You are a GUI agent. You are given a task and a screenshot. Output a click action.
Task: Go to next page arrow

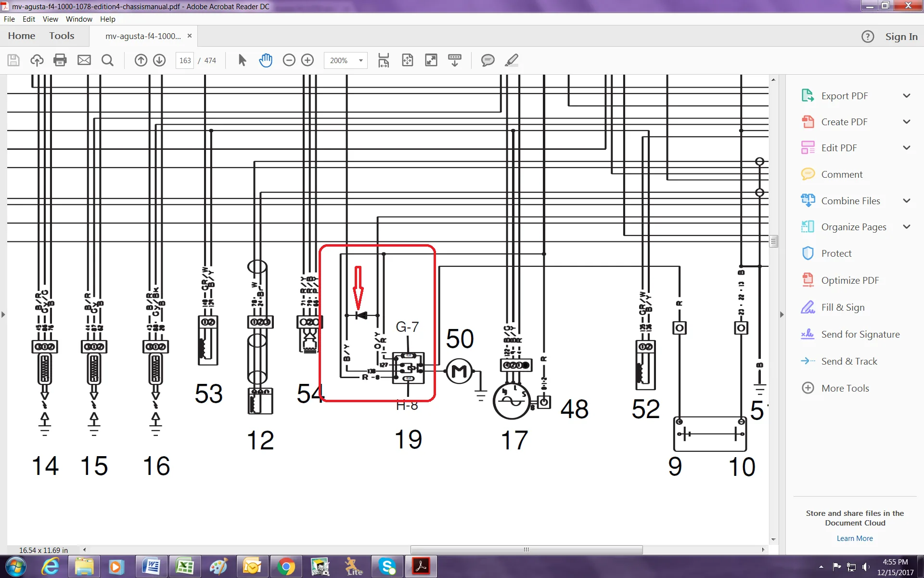[159, 60]
